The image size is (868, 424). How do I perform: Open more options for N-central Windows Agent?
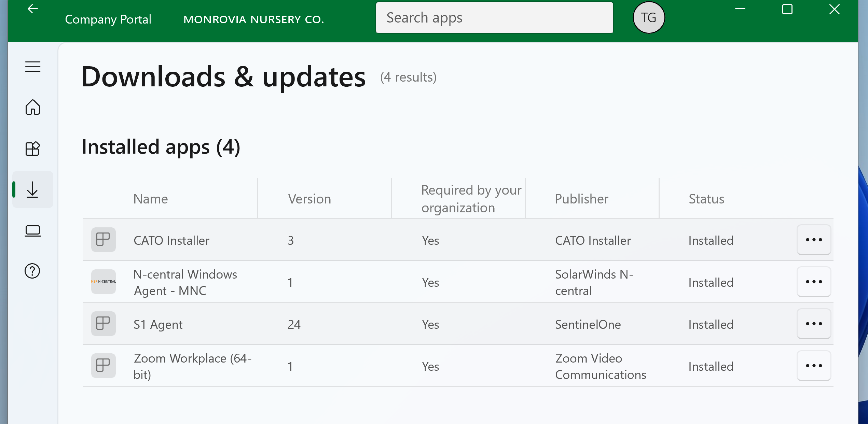point(814,282)
